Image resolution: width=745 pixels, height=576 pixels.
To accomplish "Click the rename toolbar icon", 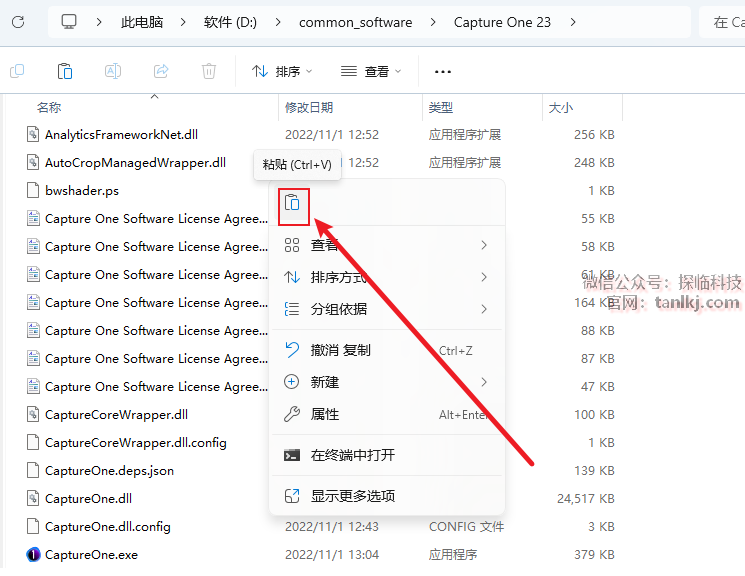I will (113, 71).
